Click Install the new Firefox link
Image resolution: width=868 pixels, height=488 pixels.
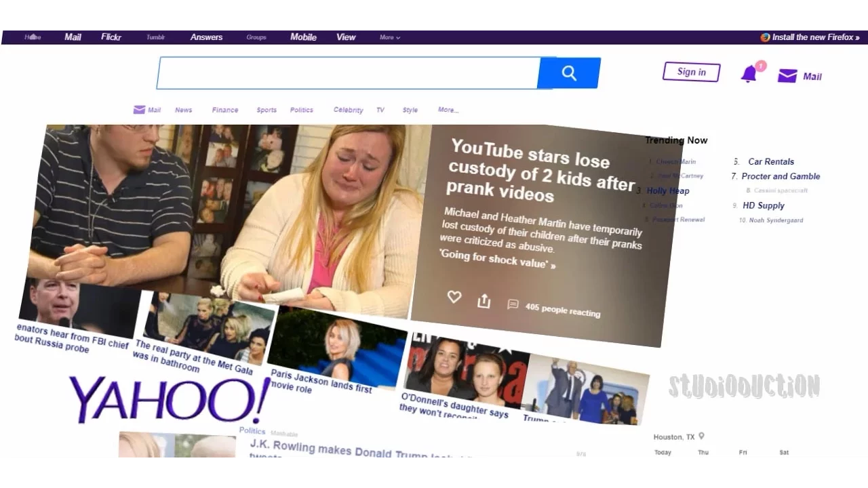pyautogui.click(x=816, y=37)
